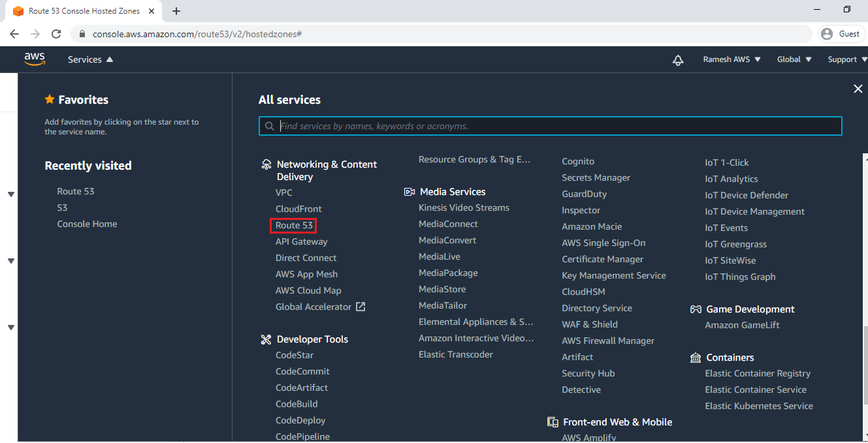Open Elastic Kubernetes Service

point(759,406)
